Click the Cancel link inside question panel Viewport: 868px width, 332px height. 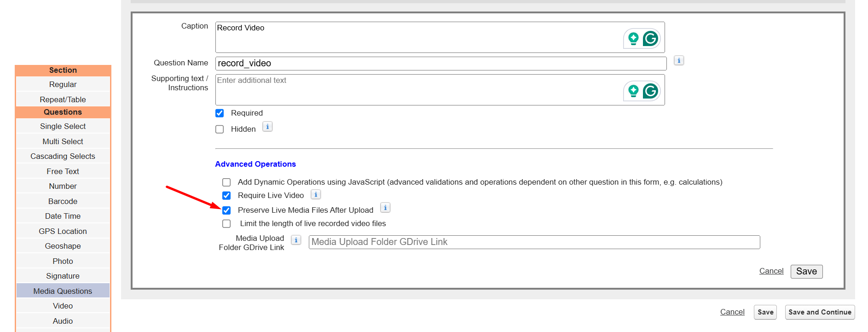[771, 271]
